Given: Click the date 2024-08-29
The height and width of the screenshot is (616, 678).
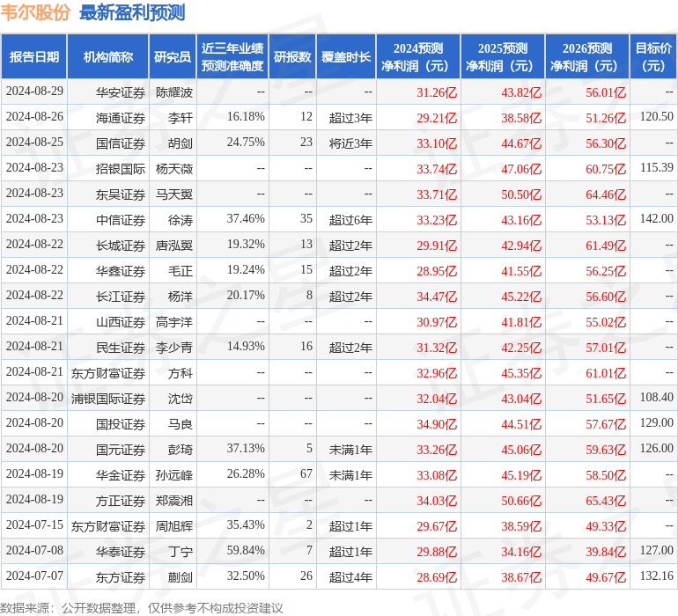Looking at the screenshot, I should (34, 91).
